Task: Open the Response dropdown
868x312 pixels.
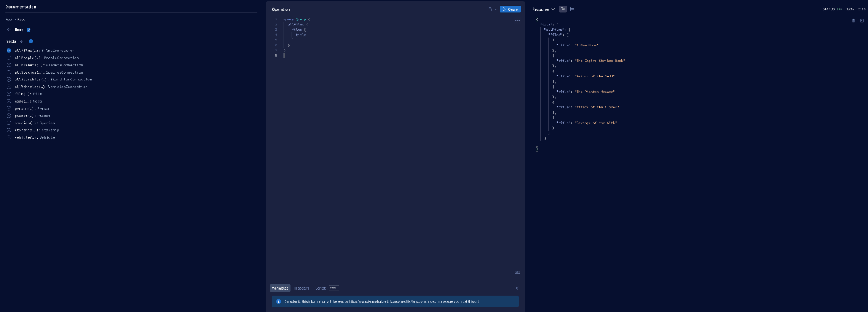Action: pyautogui.click(x=544, y=9)
